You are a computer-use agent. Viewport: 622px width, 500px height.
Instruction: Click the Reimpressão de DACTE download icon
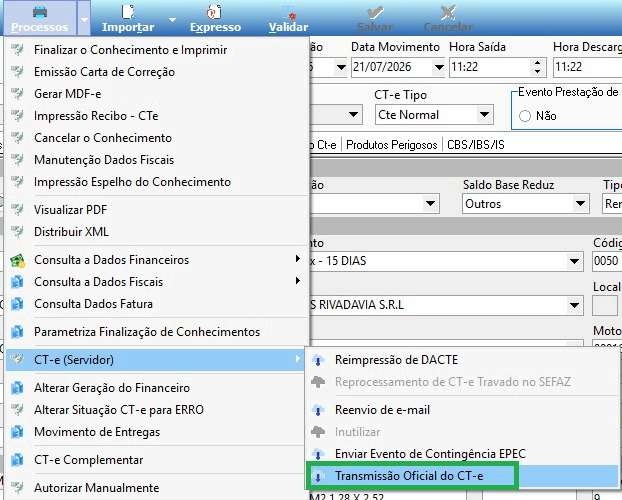click(318, 360)
